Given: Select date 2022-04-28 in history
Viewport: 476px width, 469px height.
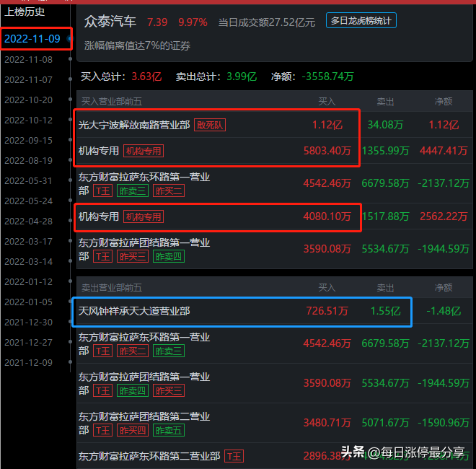Looking at the screenshot, I should 29,221.
